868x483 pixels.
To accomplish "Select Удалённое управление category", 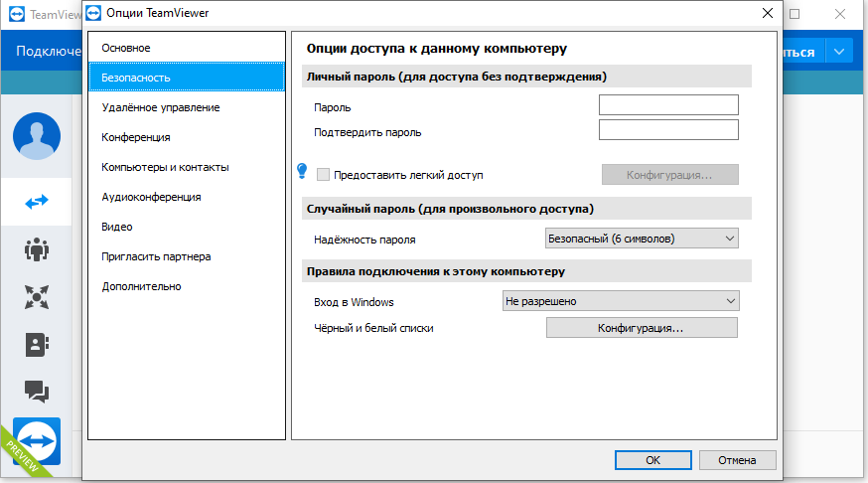I will [187, 107].
